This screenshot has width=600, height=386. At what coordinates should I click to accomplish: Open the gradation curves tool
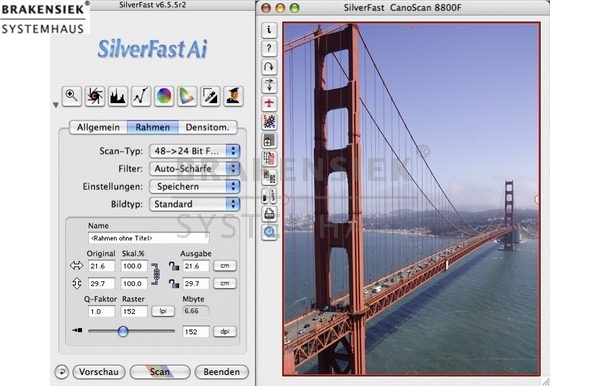tap(141, 96)
